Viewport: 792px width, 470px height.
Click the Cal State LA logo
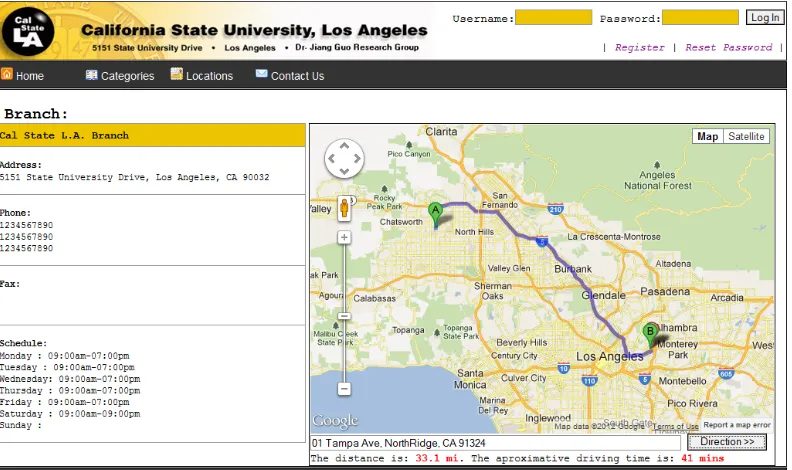(27, 33)
